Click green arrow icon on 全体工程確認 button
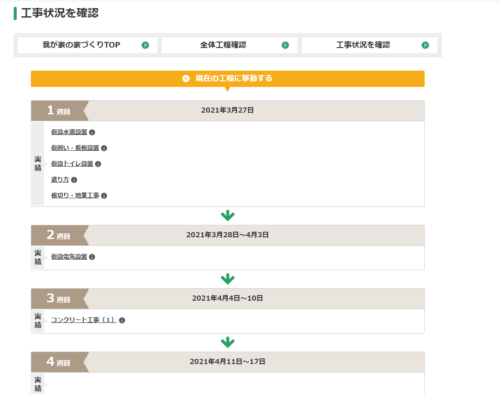 [285, 45]
